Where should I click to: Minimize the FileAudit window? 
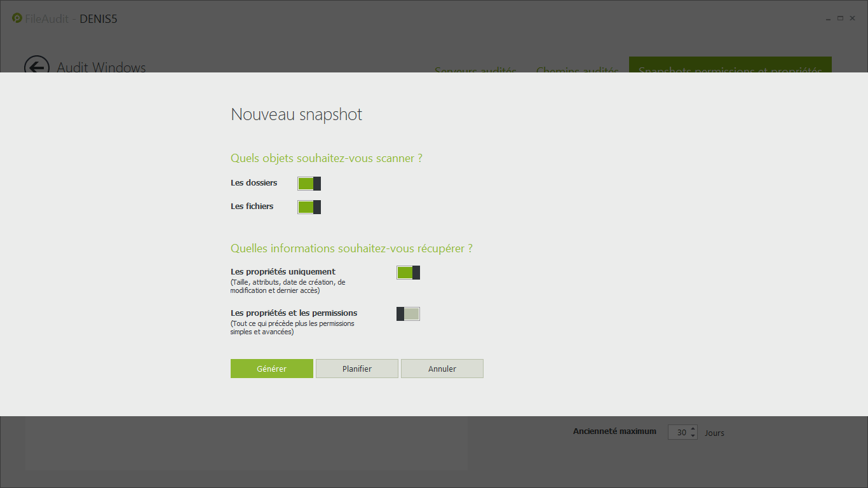pos(829,18)
